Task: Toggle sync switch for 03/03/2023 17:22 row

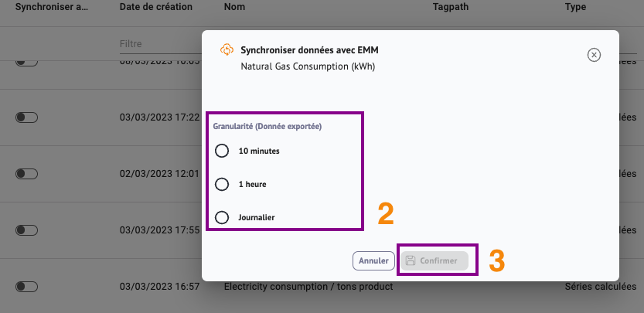Action: [26, 117]
